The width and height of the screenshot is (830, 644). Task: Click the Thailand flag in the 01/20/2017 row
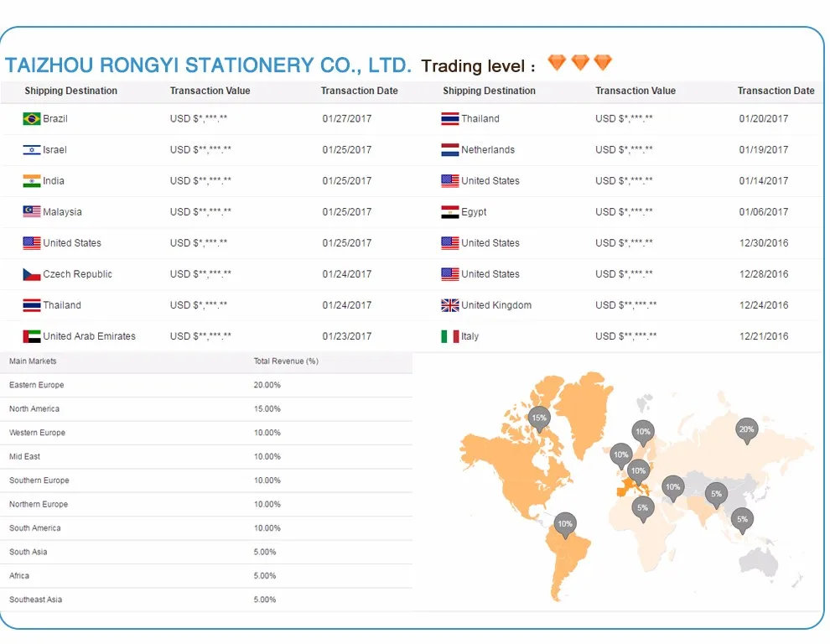click(x=450, y=118)
